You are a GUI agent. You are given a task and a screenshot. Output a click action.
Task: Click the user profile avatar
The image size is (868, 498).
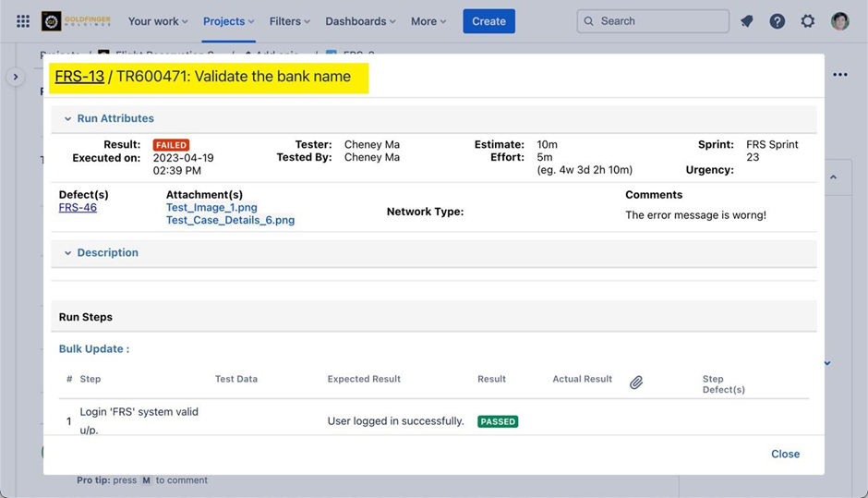click(x=839, y=21)
